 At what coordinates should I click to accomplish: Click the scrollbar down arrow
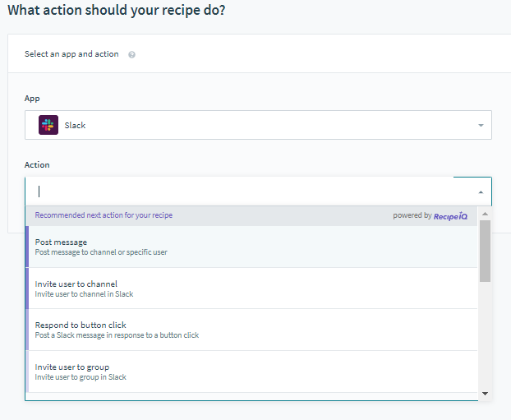point(485,394)
